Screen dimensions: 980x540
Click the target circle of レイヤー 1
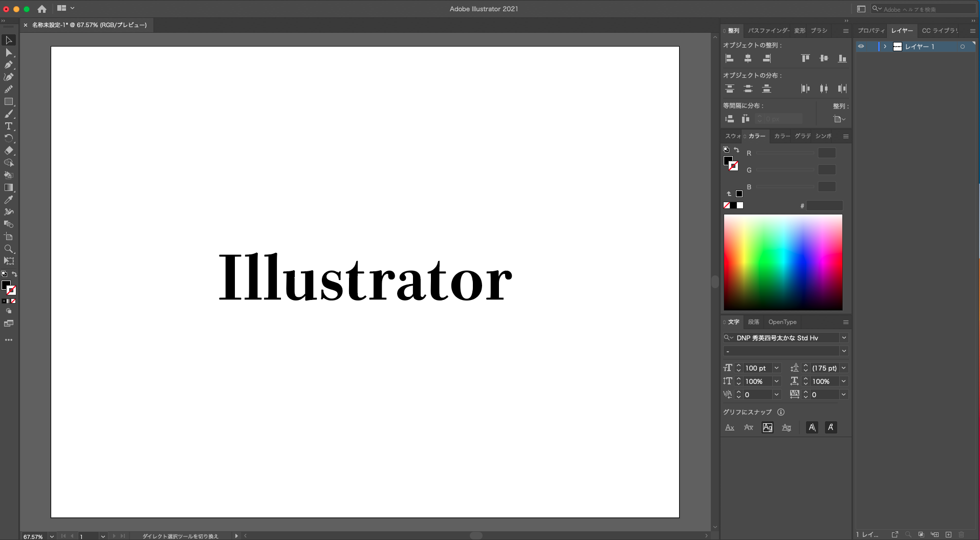pyautogui.click(x=963, y=47)
